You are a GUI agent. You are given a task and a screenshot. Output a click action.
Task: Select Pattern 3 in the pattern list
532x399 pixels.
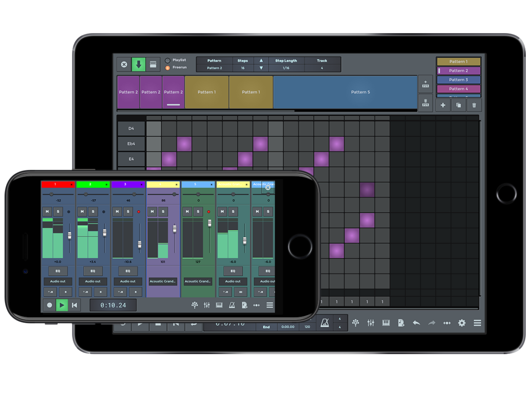(458, 80)
